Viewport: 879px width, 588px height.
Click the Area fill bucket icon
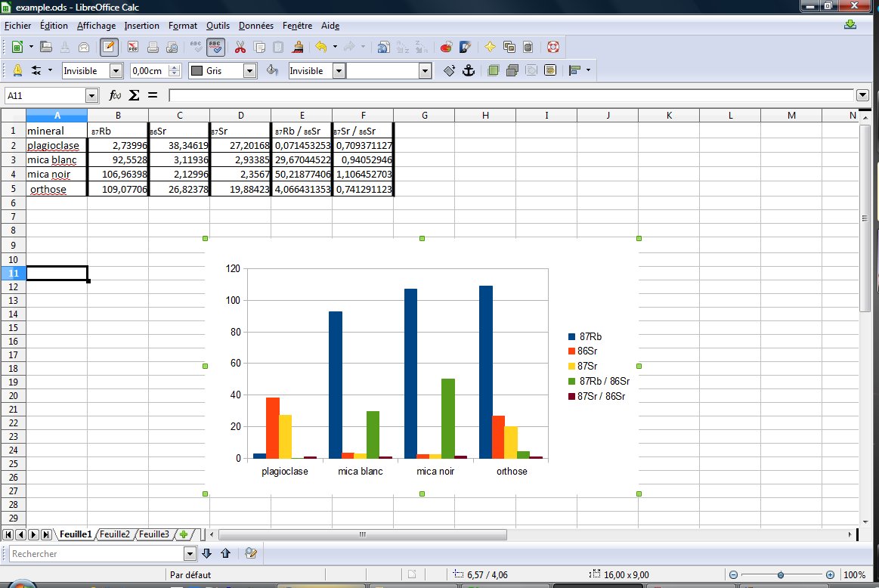coord(272,70)
